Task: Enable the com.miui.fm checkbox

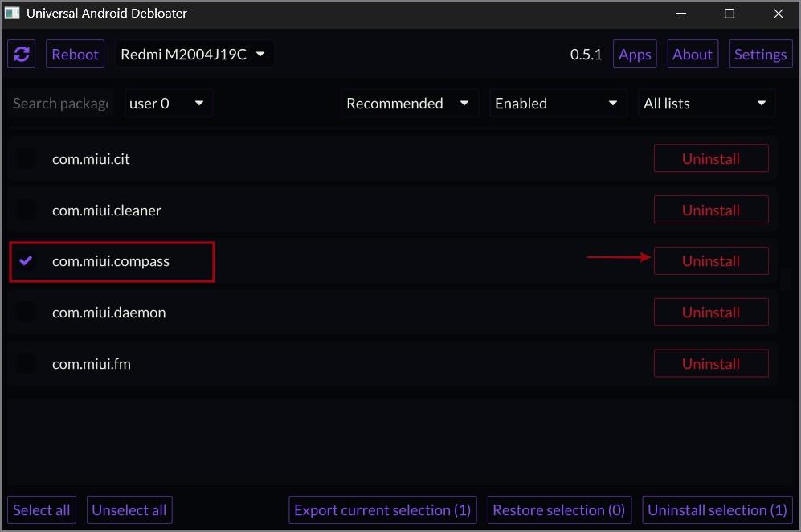Action: pos(26,364)
